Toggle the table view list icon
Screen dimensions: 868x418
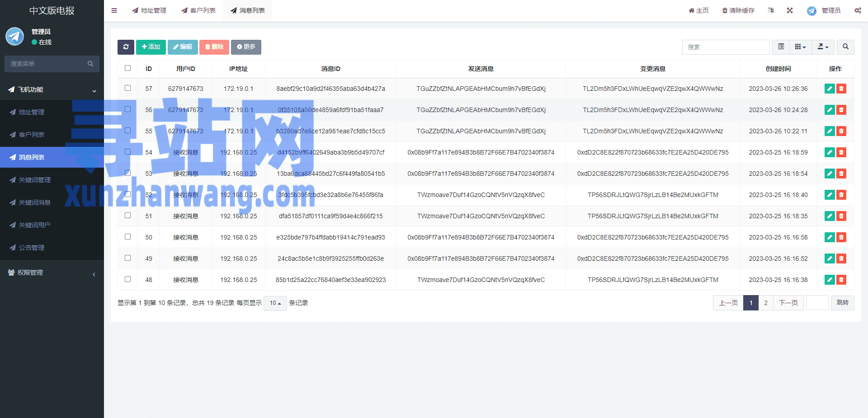click(x=781, y=47)
